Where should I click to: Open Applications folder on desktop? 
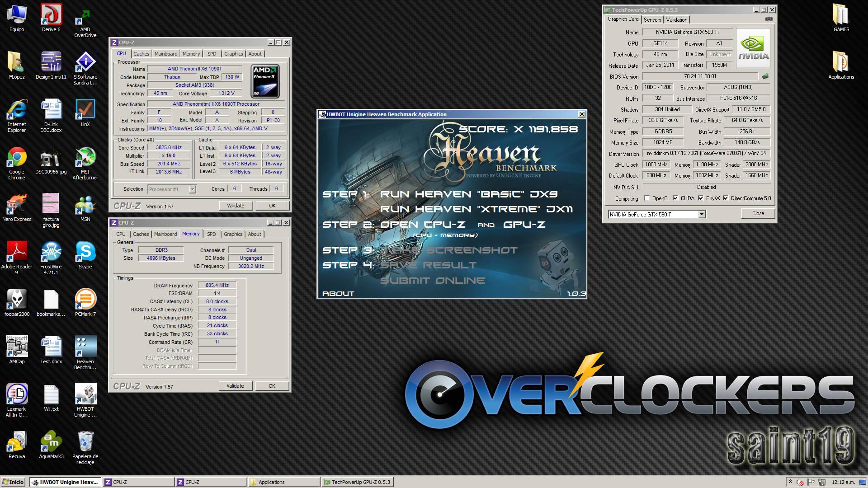(841, 66)
